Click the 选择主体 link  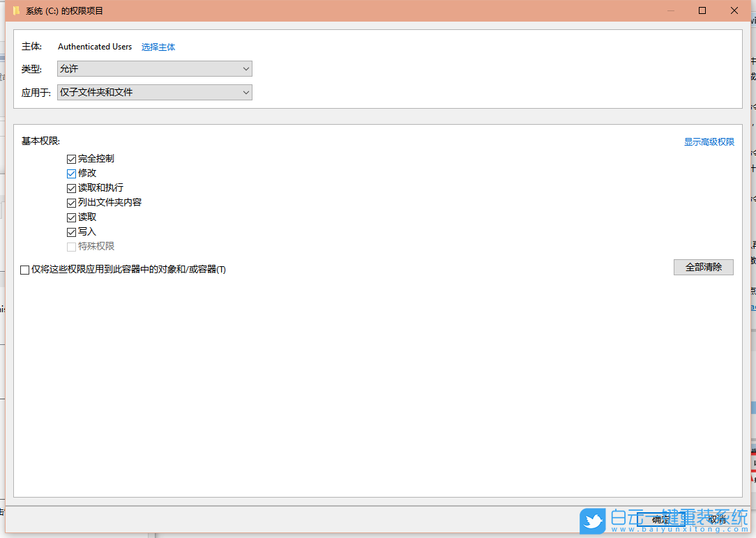coord(158,47)
